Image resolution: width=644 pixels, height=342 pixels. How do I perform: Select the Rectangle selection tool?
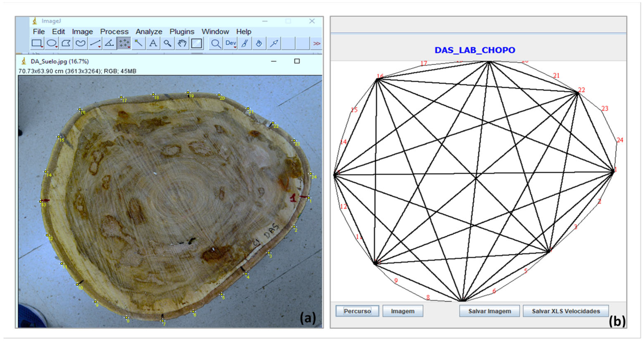[37, 43]
